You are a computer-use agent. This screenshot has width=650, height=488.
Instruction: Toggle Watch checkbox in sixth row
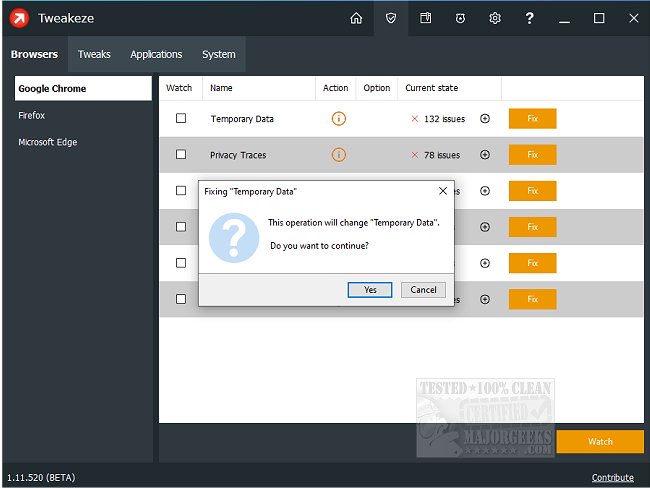(x=181, y=299)
